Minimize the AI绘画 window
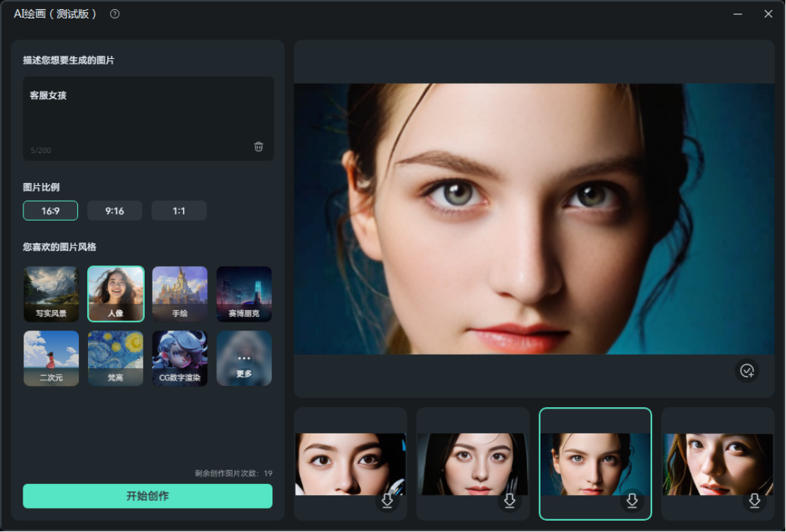Viewport: 786px width, 532px height. point(738,14)
